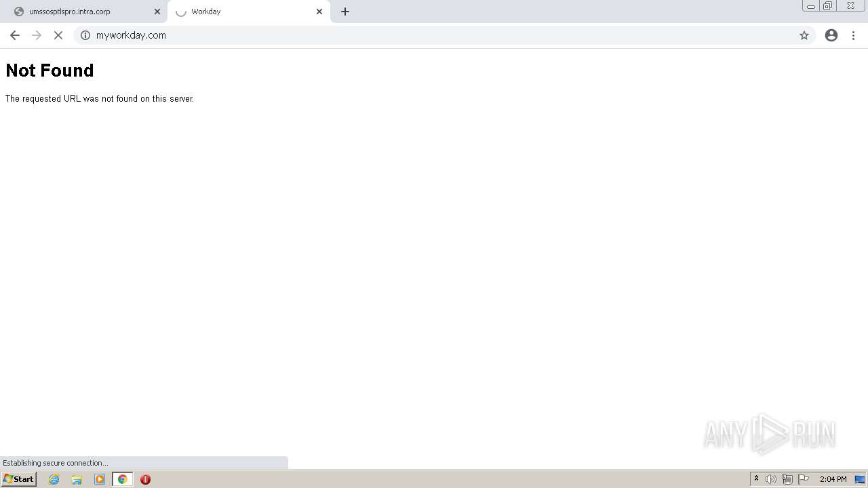The image size is (868, 488).
Task: Show hidden system tray icons
Action: click(756, 479)
